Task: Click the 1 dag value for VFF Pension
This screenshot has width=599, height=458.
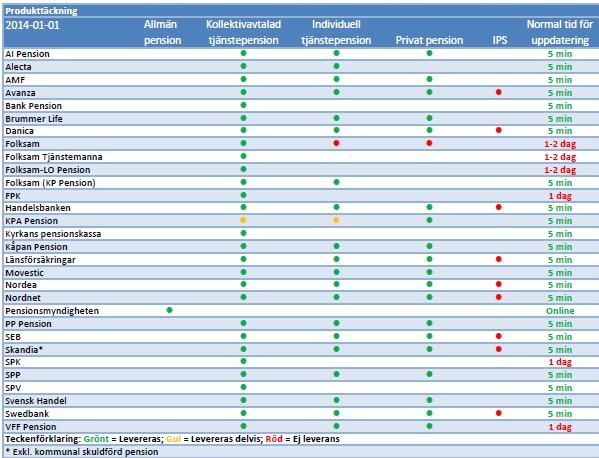Action: click(x=560, y=427)
